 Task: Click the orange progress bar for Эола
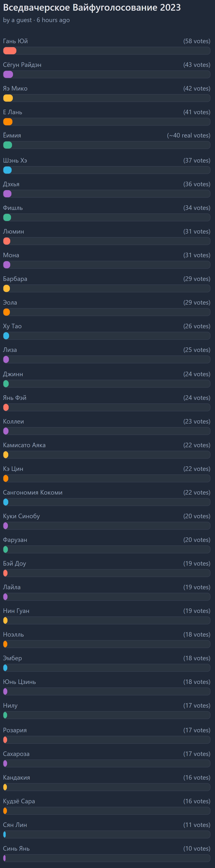(x=6, y=312)
